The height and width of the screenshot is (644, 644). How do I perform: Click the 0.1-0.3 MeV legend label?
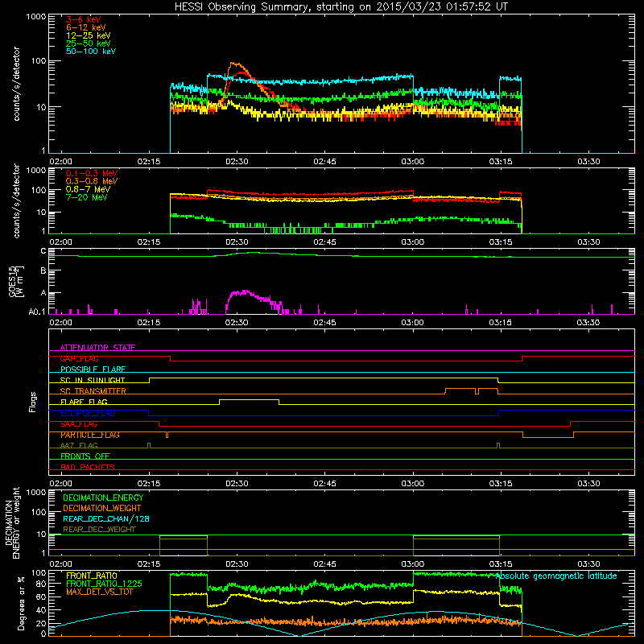point(92,173)
